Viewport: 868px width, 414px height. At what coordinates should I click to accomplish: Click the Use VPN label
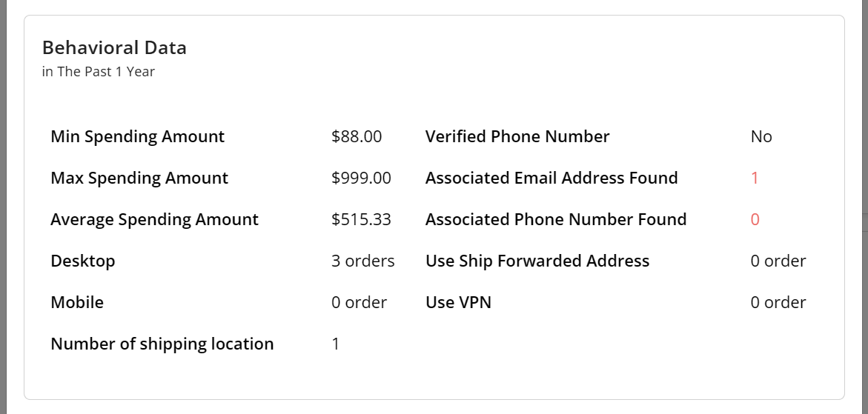point(458,302)
